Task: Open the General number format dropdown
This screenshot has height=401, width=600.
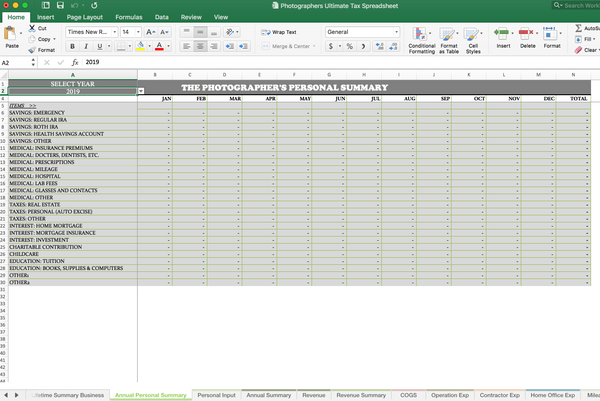Action: pyautogui.click(x=396, y=32)
